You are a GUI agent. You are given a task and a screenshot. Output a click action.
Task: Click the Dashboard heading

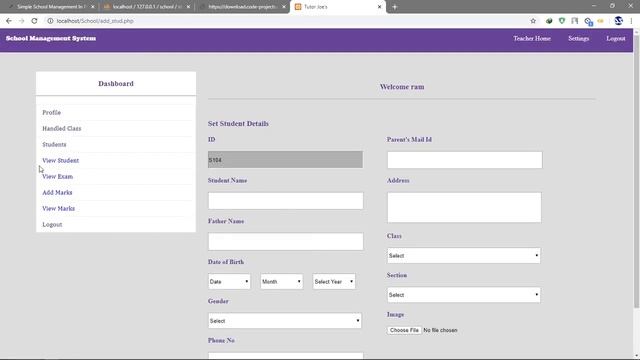pos(116,83)
